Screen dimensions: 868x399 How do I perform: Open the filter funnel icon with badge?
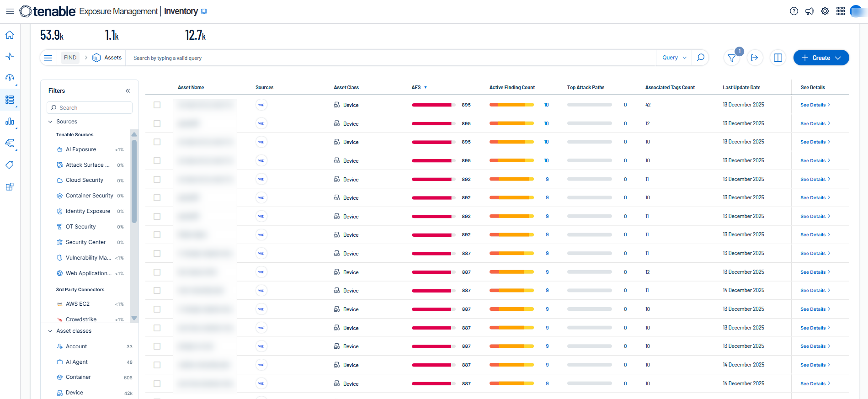point(732,58)
